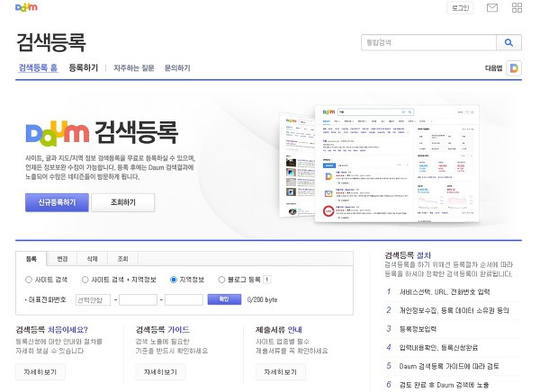Click the 다음앱 label text
Image resolution: width=558 pixels, height=392 pixels.
coord(493,67)
